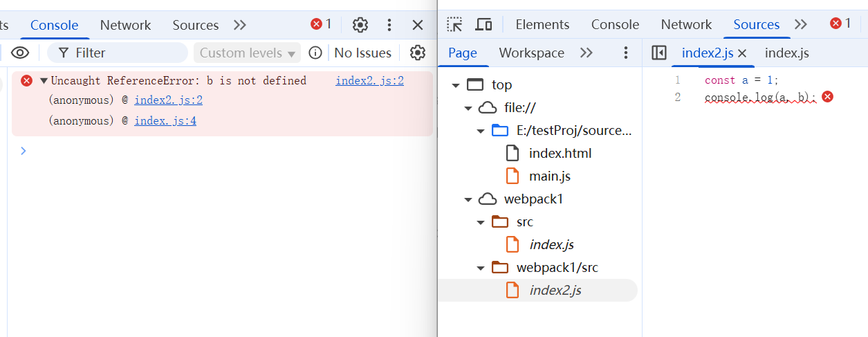Switch to the Network tab in right panel
Viewport: 868px width, 337px height.
[685, 24]
